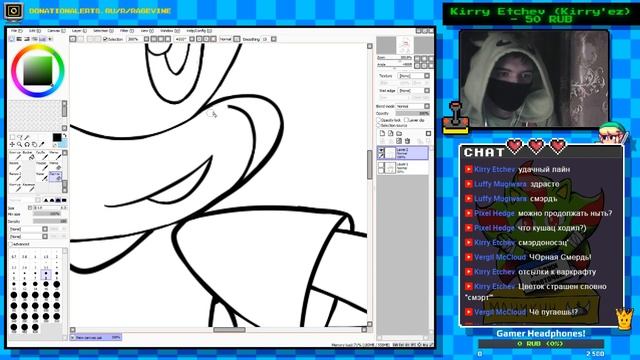Click the black foreground color swatch
Viewport: 640px width, 360px height.
pyautogui.click(x=57, y=138)
